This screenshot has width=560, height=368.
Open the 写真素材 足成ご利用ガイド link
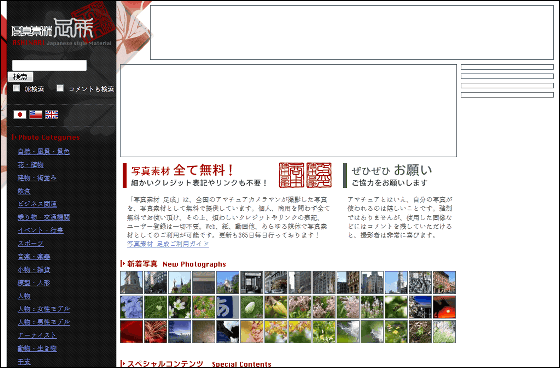168,244
